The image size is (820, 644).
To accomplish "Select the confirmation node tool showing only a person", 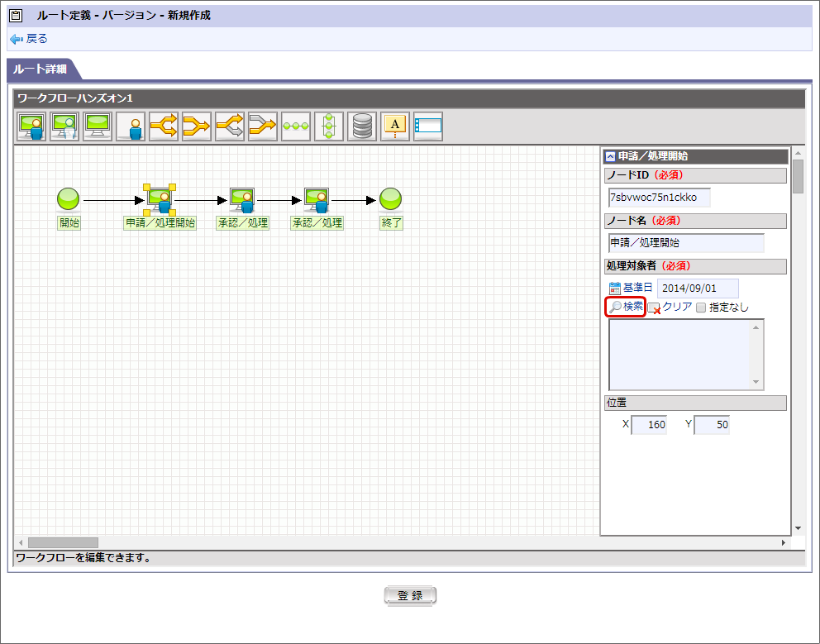I will point(131,126).
